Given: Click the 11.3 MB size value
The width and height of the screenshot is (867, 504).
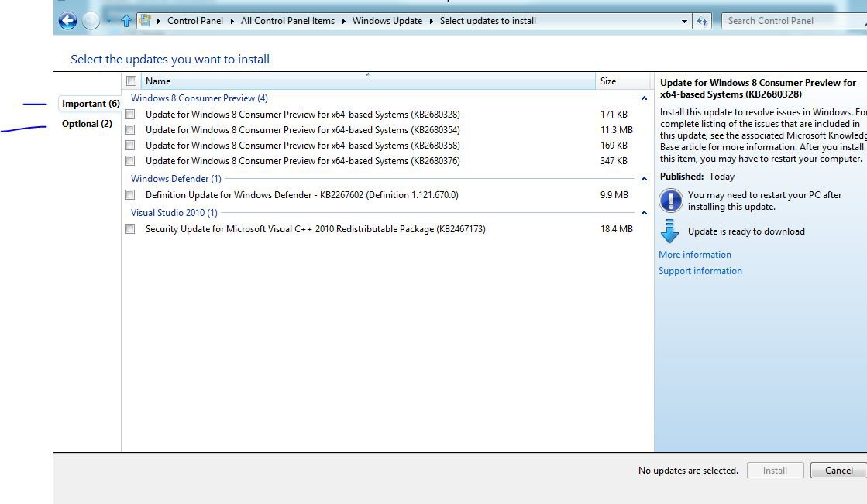Looking at the screenshot, I should (x=617, y=130).
